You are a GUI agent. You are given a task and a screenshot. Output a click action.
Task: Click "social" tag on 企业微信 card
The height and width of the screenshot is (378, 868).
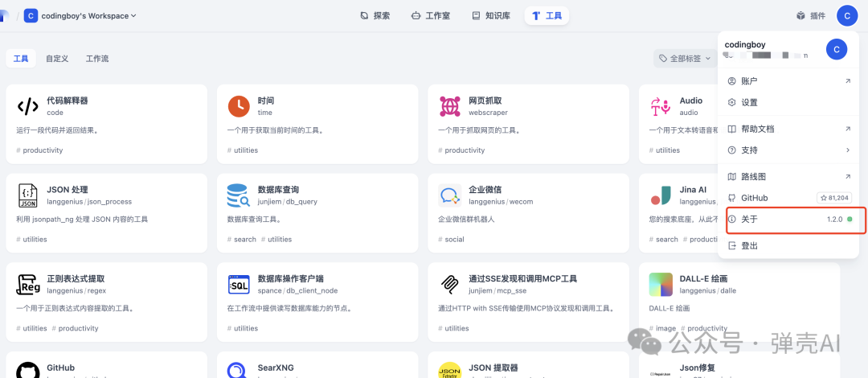pyautogui.click(x=454, y=240)
